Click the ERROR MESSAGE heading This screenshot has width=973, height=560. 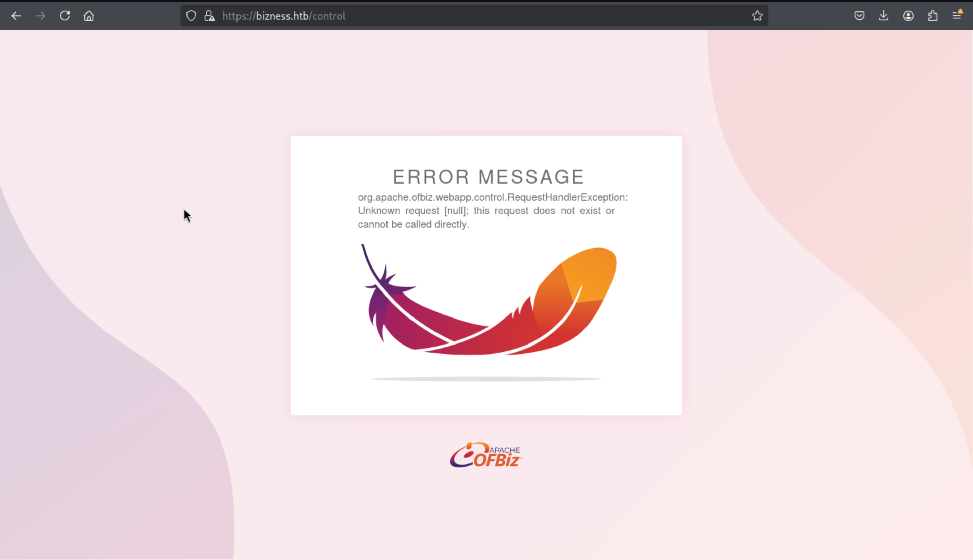(488, 177)
